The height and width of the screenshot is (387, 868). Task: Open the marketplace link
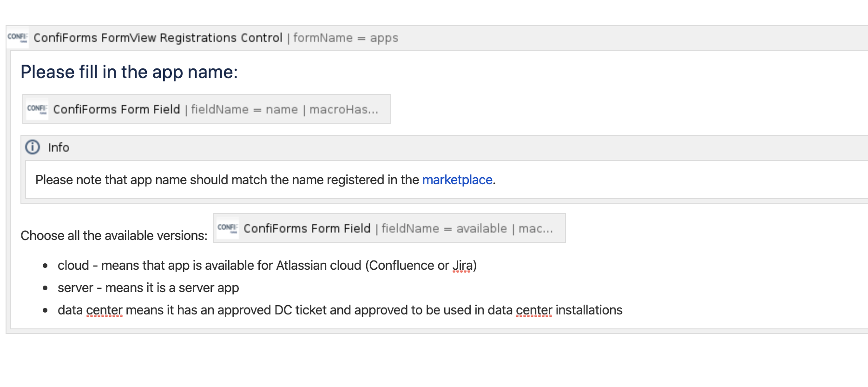pyautogui.click(x=457, y=180)
